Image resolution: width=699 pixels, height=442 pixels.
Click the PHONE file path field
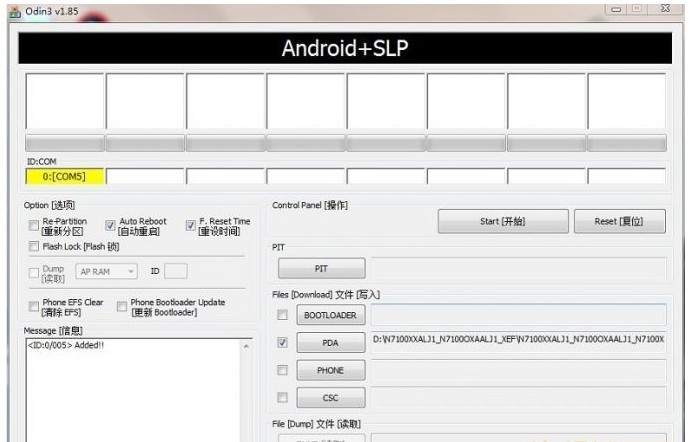(x=519, y=370)
